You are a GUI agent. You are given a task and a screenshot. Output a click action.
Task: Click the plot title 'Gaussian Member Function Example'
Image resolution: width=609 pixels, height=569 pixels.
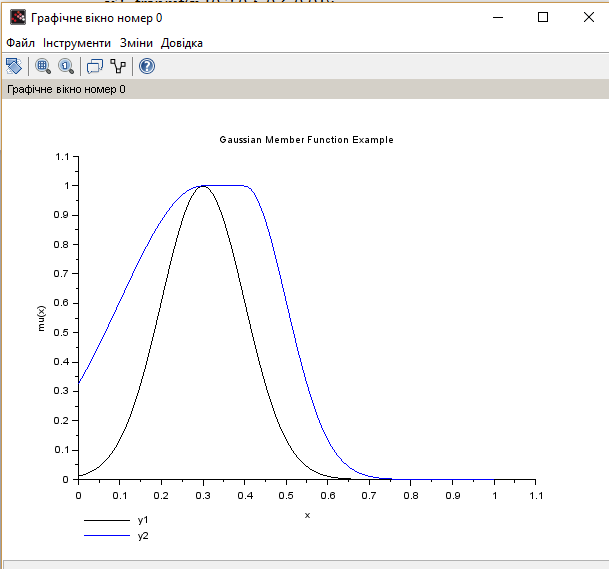306,140
